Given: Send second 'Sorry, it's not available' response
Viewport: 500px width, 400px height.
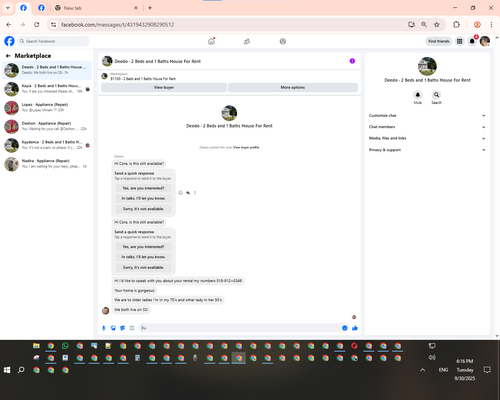Looking at the screenshot, I should pos(143,267).
